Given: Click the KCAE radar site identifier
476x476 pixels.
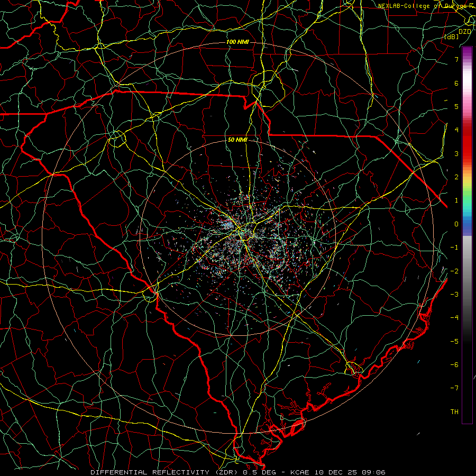Looking at the screenshot, I should pyautogui.click(x=300, y=472).
